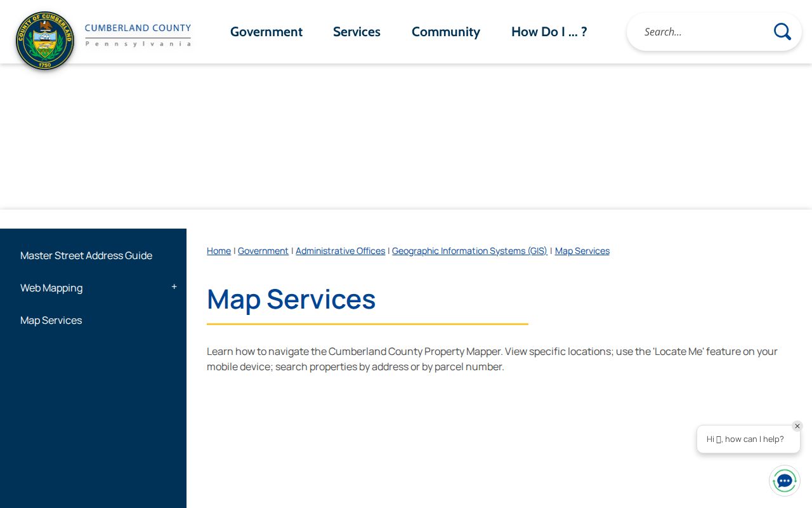Click the Cumberland County Pennsylvania wordmark

pyautogui.click(x=138, y=35)
